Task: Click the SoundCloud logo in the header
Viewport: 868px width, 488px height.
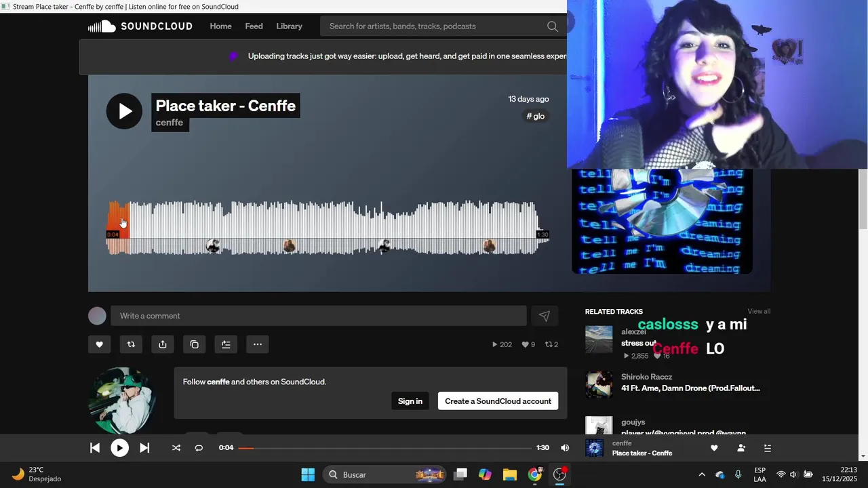Action: pos(140,26)
